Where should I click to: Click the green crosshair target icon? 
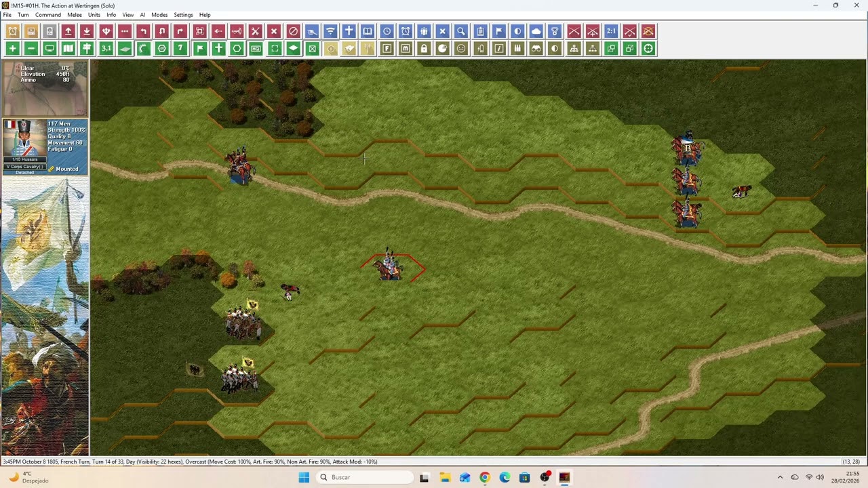pos(648,49)
